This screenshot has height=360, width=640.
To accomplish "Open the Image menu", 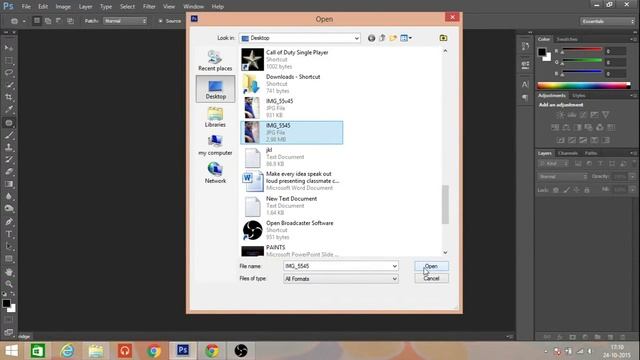I will (x=63, y=7).
